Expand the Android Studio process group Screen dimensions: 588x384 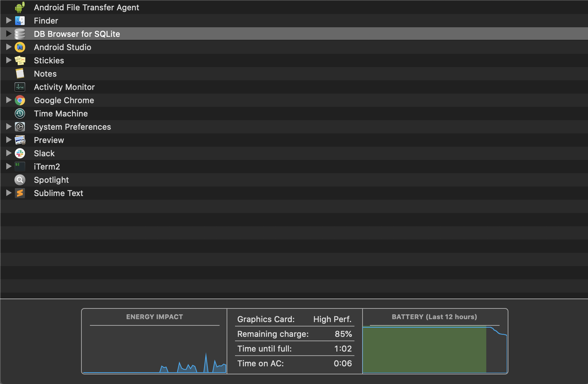pyautogui.click(x=9, y=47)
